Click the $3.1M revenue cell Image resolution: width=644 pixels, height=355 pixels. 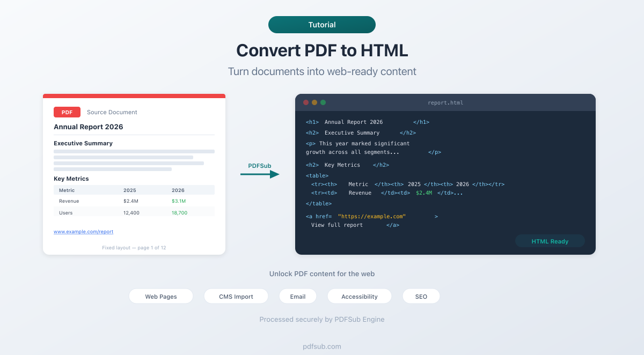pos(179,201)
